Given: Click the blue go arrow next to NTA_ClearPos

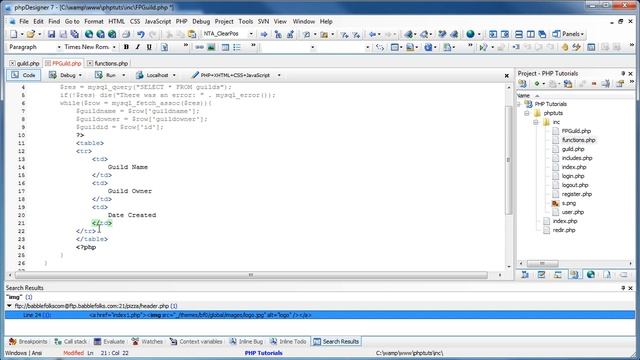Looking at the screenshot, I should click(264, 34).
